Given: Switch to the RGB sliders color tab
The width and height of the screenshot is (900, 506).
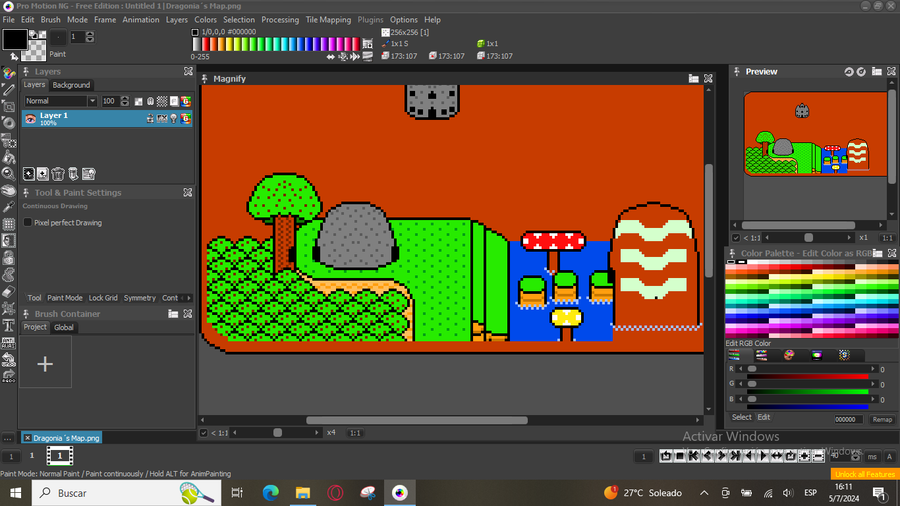Looking at the screenshot, I should [x=734, y=355].
